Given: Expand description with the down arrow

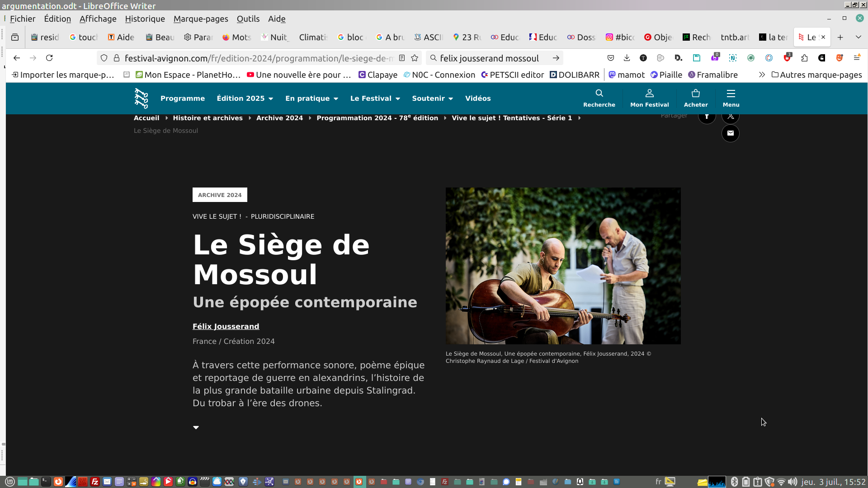Looking at the screenshot, I should [196, 427].
